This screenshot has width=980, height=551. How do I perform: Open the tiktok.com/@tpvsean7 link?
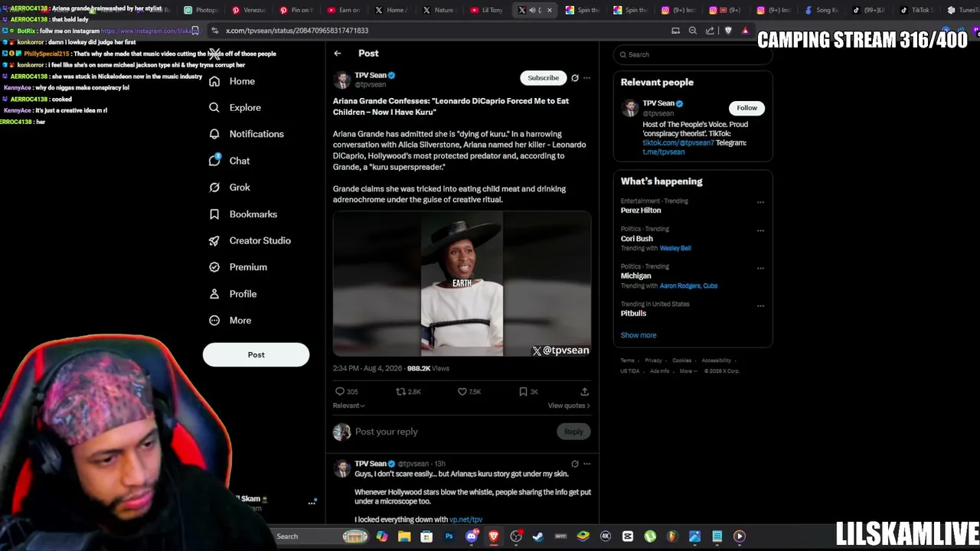pyautogui.click(x=678, y=143)
